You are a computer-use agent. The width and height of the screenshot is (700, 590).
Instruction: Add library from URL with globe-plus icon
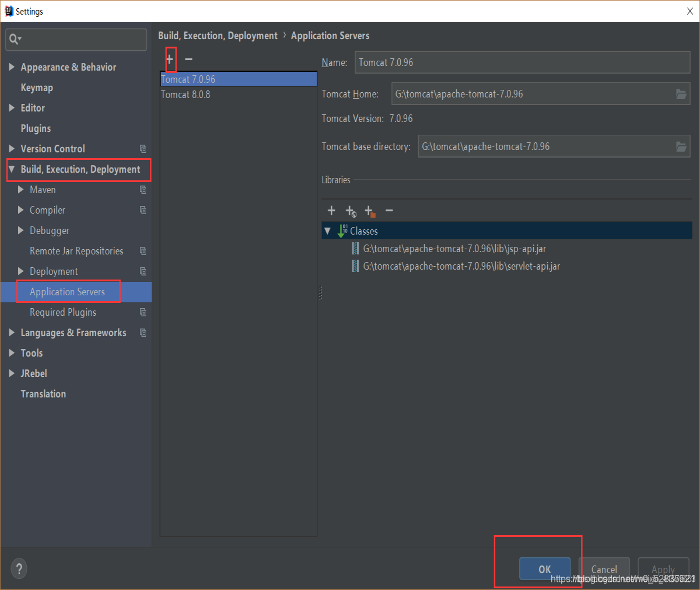coord(351,211)
